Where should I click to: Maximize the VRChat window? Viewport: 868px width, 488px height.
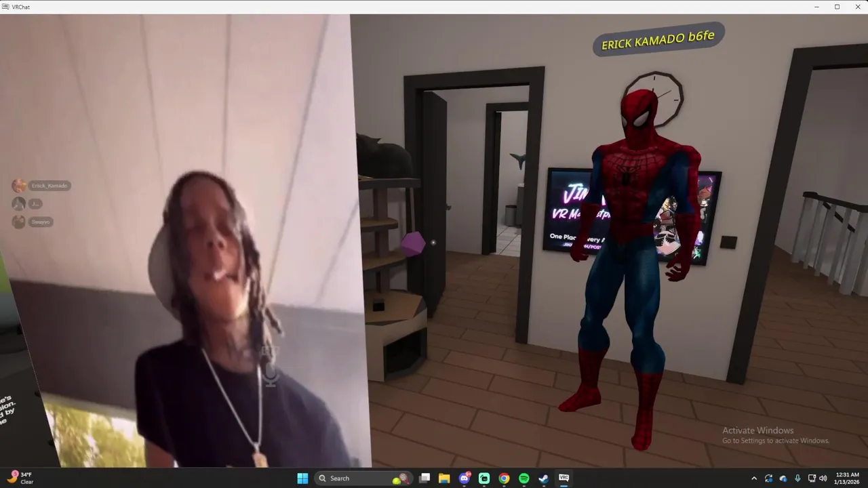click(x=837, y=7)
